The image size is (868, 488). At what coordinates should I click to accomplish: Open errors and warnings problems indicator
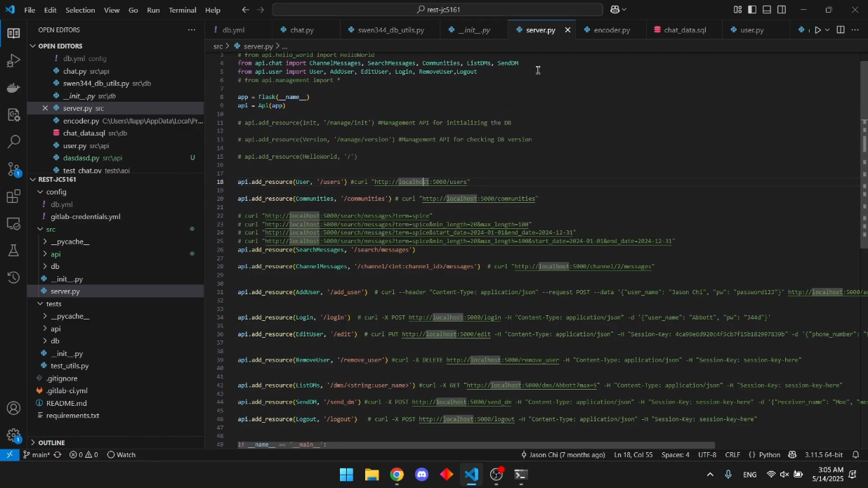coord(82,455)
